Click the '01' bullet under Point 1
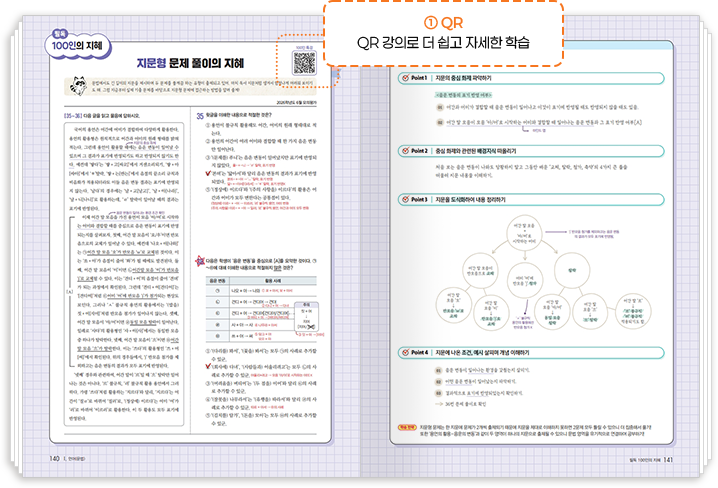 440,107
